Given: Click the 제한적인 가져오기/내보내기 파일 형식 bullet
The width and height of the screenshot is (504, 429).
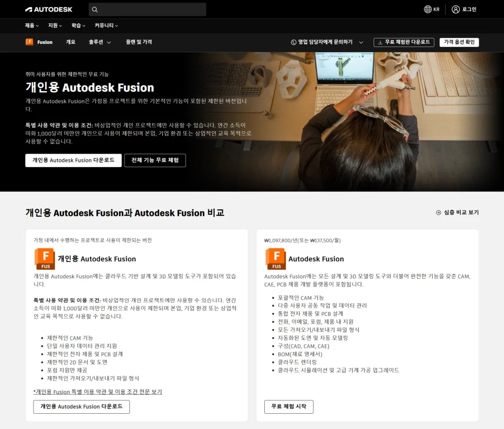Looking at the screenshot, I should tap(93, 378).
